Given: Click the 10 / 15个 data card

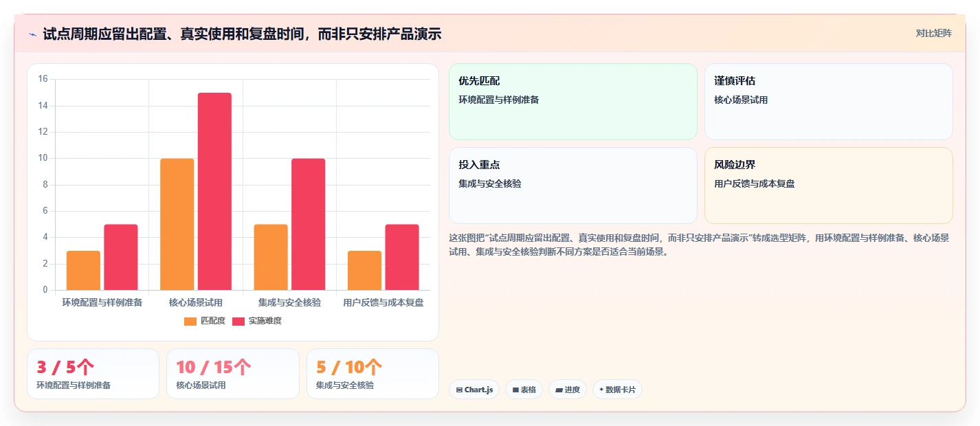Looking at the screenshot, I should [x=233, y=374].
